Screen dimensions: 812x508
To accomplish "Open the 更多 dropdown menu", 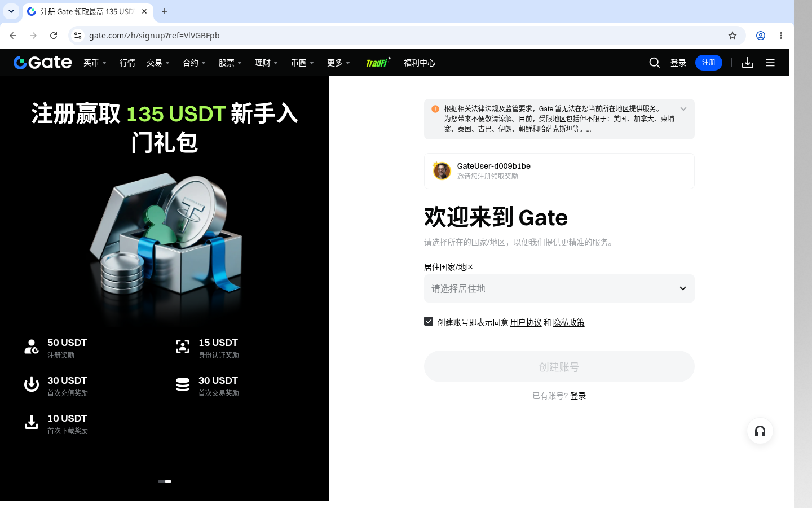I will (338, 63).
